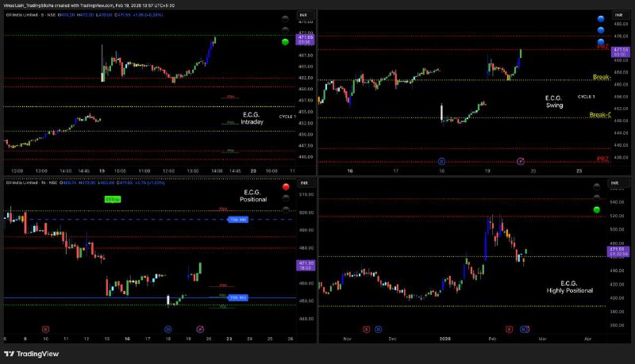Click the lightning event marker in Positional chart
635x364 pixels.
200,328
